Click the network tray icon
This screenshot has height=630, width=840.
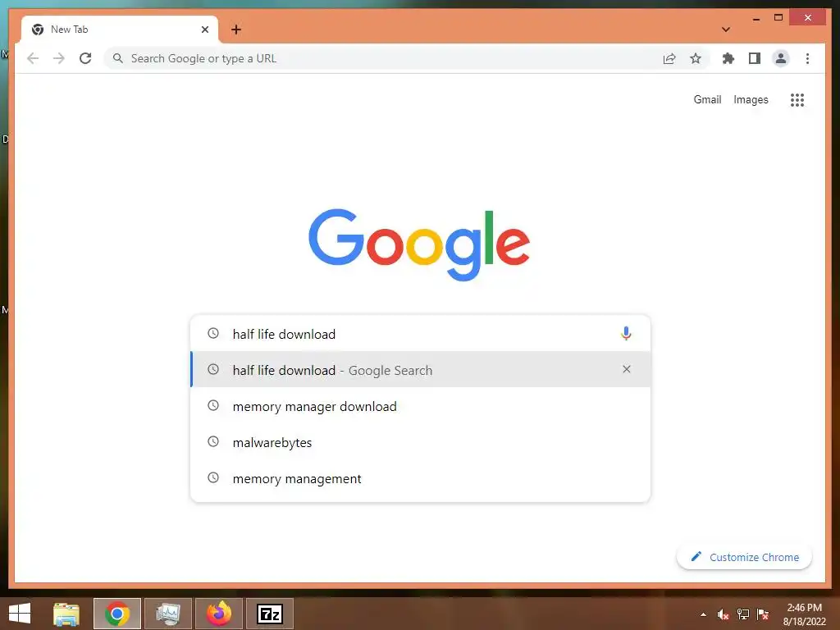[743, 614]
